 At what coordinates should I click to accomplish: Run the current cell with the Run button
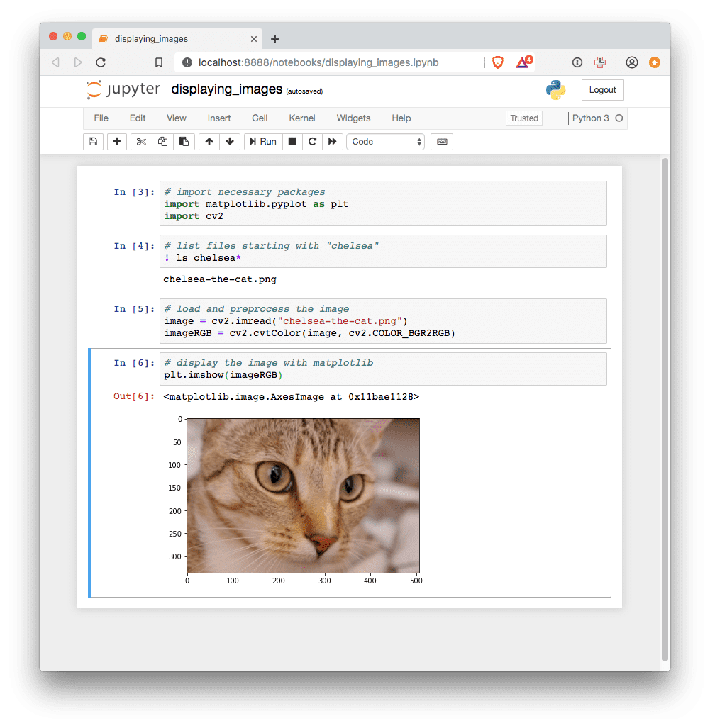[262, 142]
